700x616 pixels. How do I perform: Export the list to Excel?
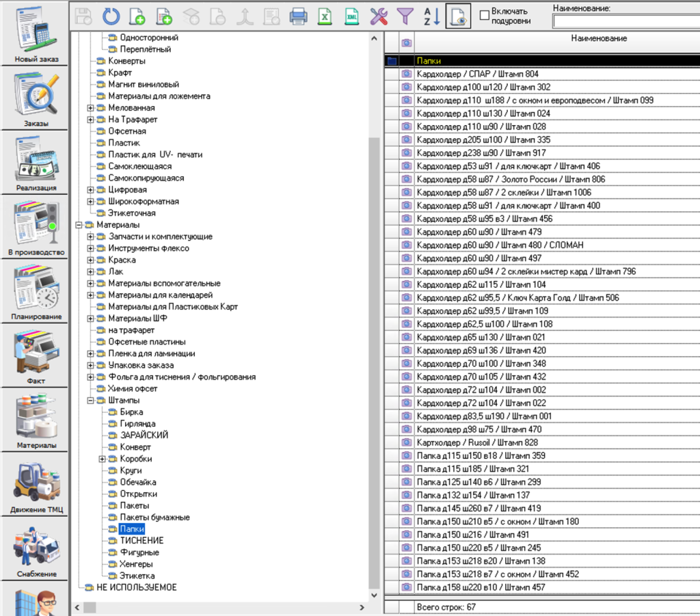325,16
